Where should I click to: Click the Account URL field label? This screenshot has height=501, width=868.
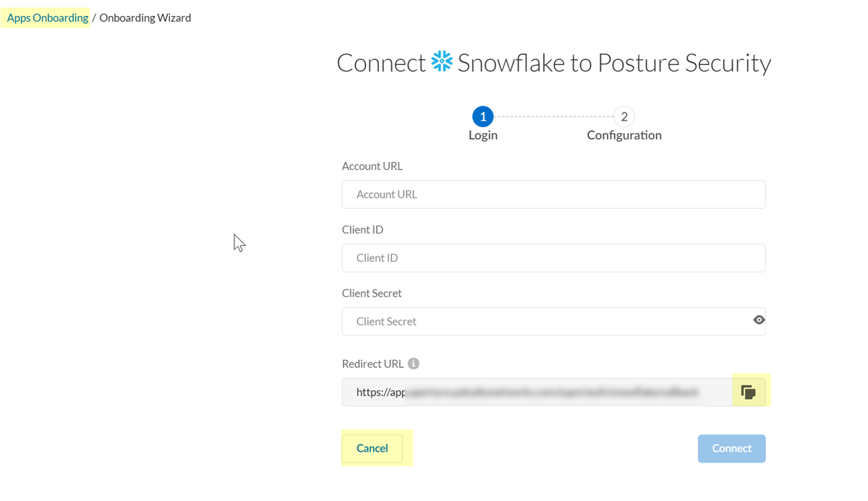pyautogui.click(x=372, y=166)
